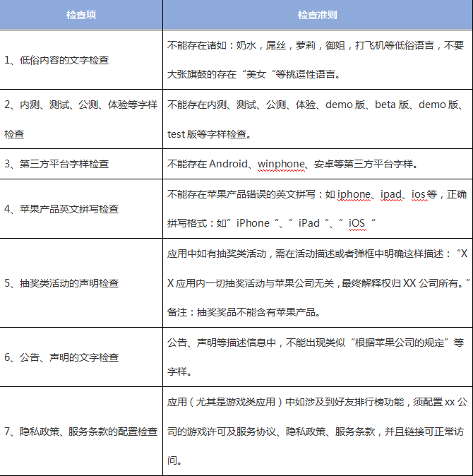The height and width of the screenshot is (476, 473).
Task: Click line starting "应用（尤其是游戏类应用）"
Action: coord(318,402)
